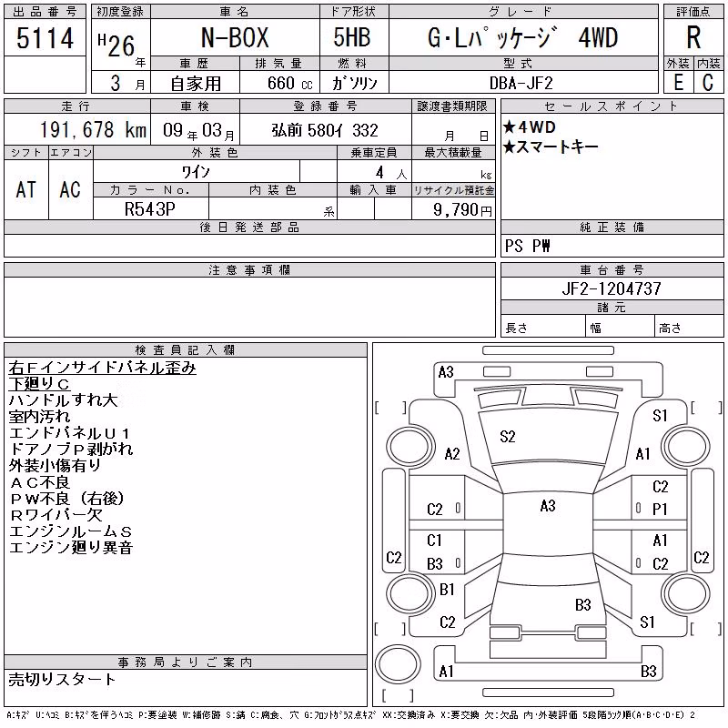Select the S2 mark on the hood

(x=508, y=437)
